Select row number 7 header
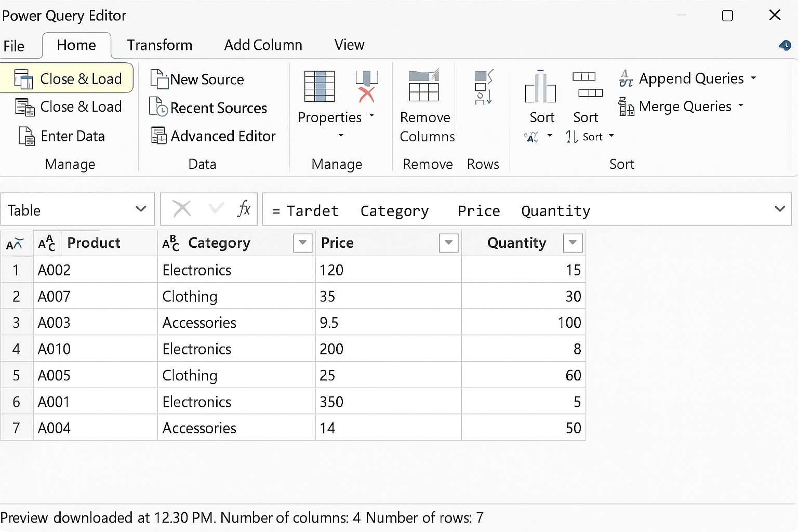This screenshot has height=532, width=798. click(17, 428)
